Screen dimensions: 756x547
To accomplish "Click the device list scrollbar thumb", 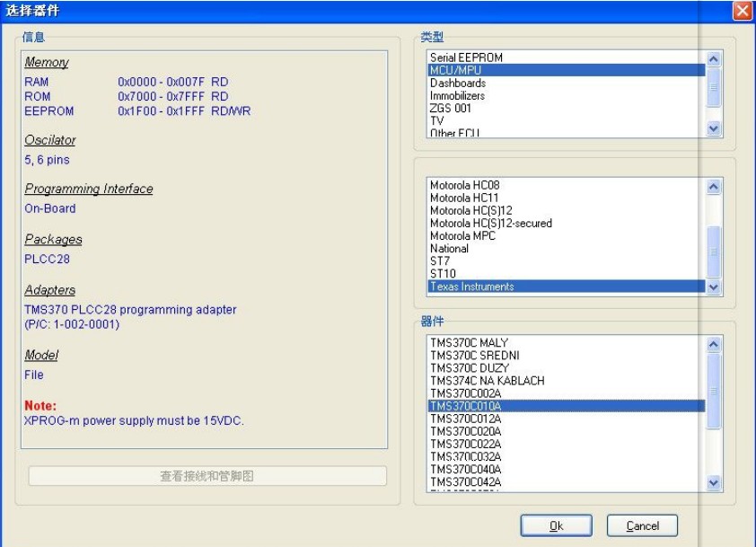I will [714, 391].
